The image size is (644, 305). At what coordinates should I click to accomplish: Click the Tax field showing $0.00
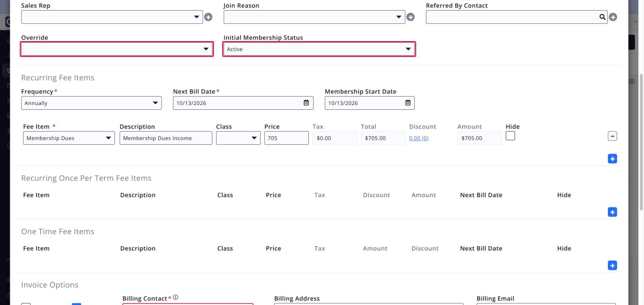tap(335, 138)
